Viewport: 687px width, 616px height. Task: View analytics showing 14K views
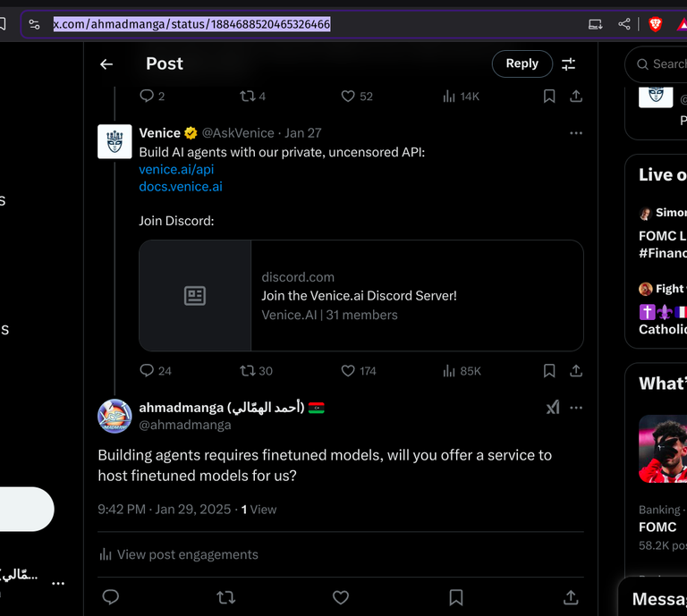[461, 96]
